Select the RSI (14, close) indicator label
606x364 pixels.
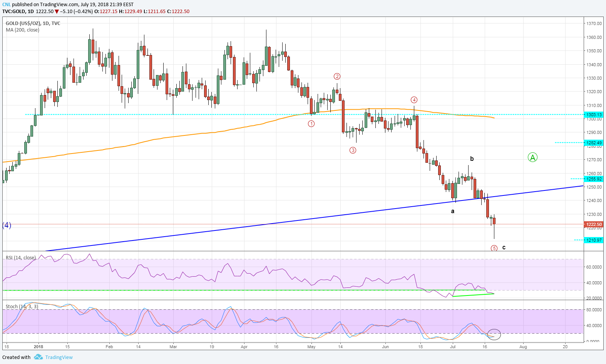21,258
